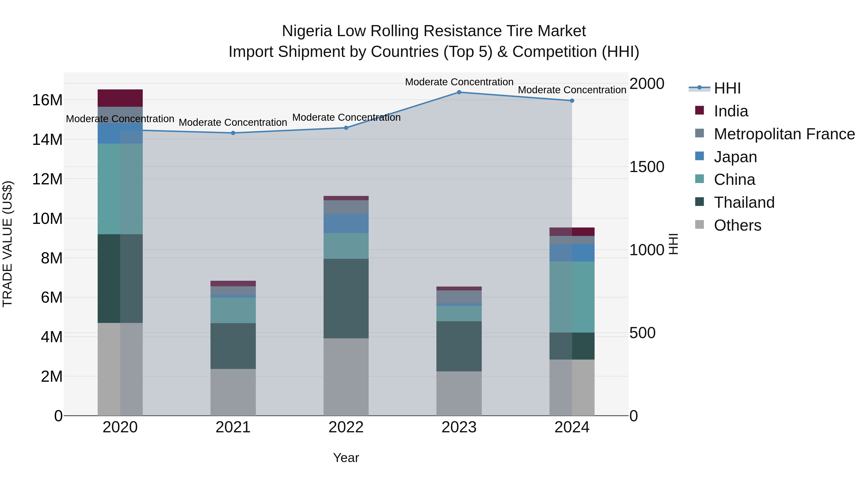Viewport: 868px width, 488px height.
Task: Click the Metropolitan France slate legend swatch
Action: [x=699, y=133]
